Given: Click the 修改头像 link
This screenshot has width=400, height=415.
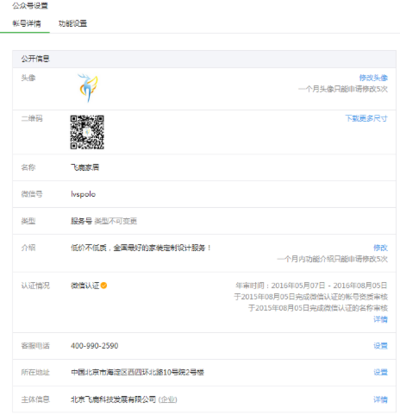Looking at the screenshot, I should pos(373,78).
